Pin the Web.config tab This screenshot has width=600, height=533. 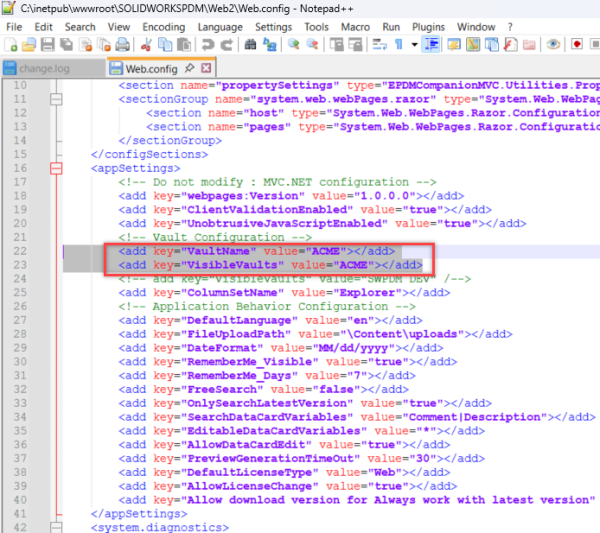191,68
